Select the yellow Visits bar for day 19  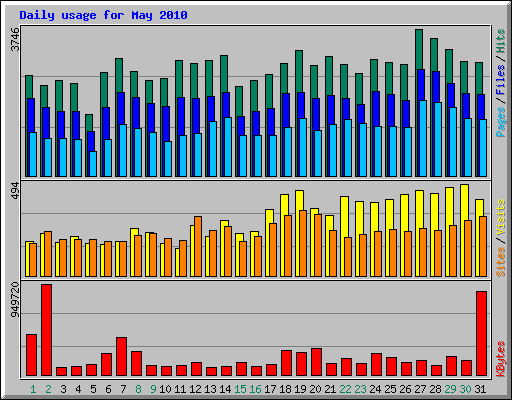tap(299, 200)
